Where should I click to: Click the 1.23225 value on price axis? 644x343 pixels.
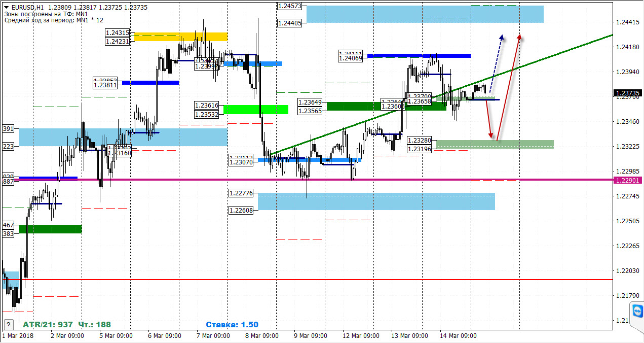point(628,147)
